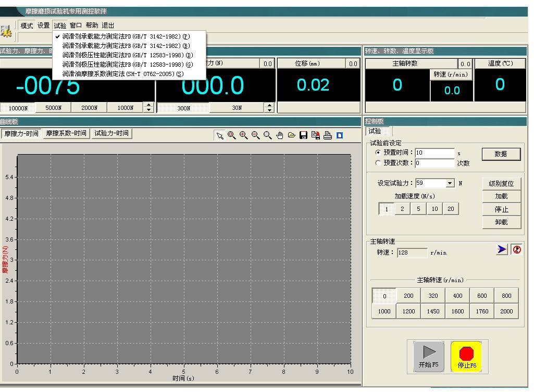This screenshot has height=392, width=534.
Task: Click spinner arrows beside the 30N range
Action: (x=269, y=108)
